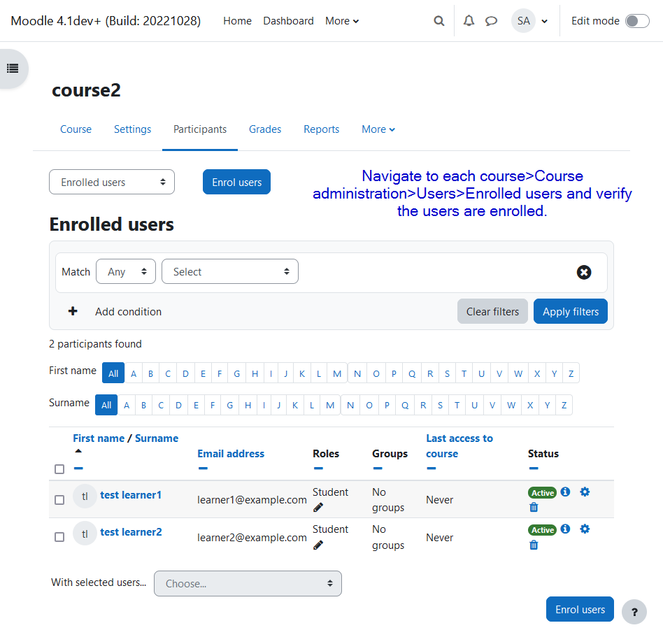Click Clear filters button

pyautogui.click(x=492, y=311)
